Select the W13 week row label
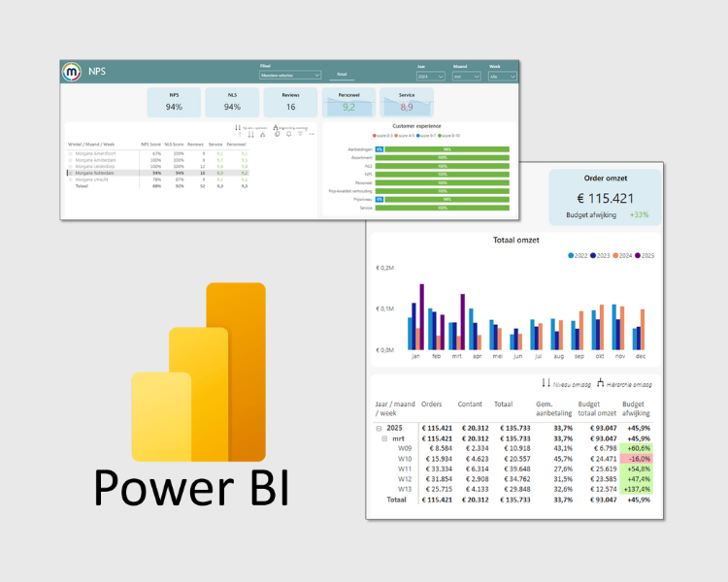This screenshot has height=582, width=728. click(405, 489)
